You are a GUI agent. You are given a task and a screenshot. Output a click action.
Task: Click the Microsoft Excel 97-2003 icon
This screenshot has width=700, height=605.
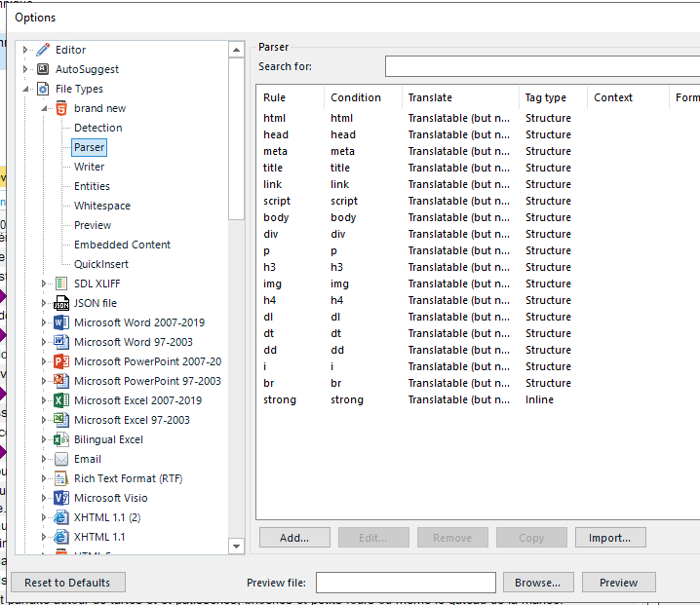61,420
